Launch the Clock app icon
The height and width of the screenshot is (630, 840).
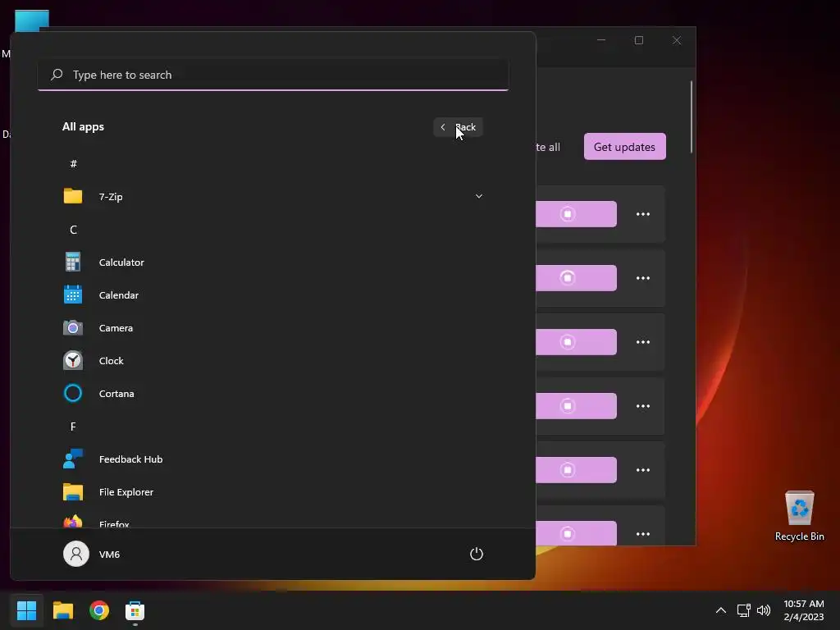point(73,360)
